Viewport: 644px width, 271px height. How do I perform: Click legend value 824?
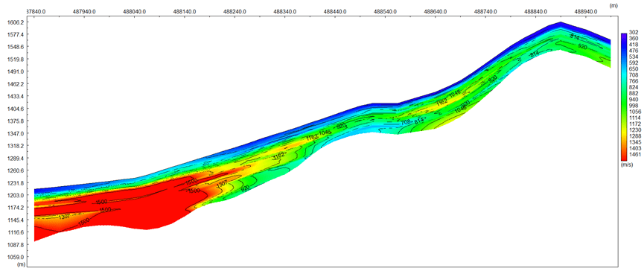coord(634,87)
